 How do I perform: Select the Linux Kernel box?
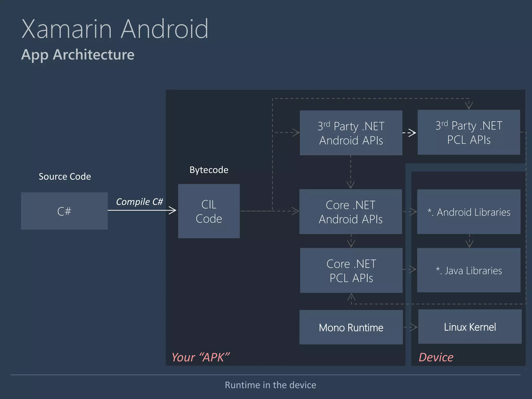pos(470,327)
